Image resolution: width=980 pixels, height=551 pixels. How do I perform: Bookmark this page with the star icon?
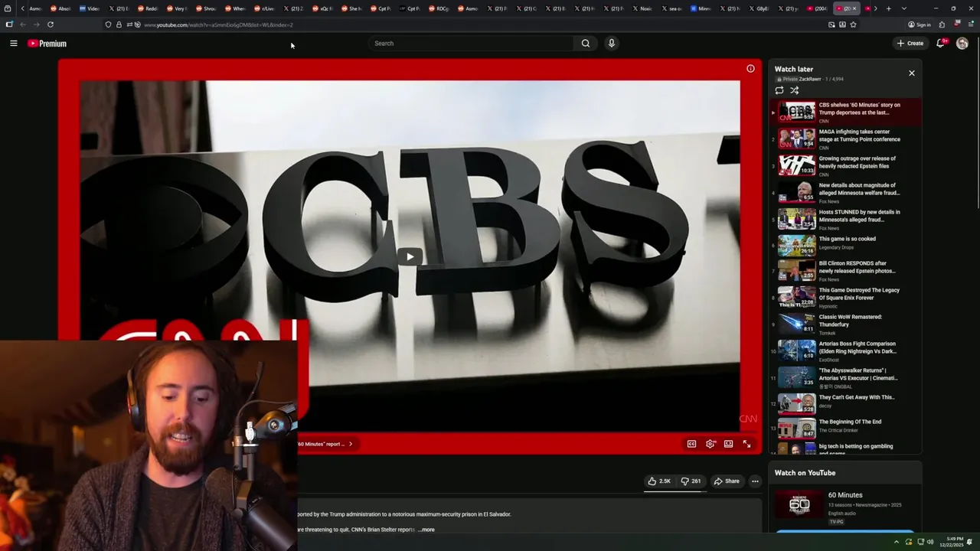click(x=853, y=24)
